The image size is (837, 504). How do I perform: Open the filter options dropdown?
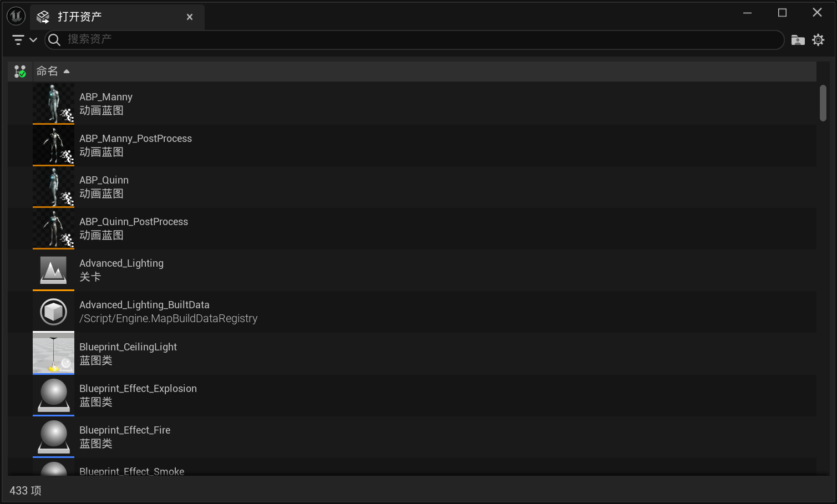pyautogui.click(x=24, y=40)
